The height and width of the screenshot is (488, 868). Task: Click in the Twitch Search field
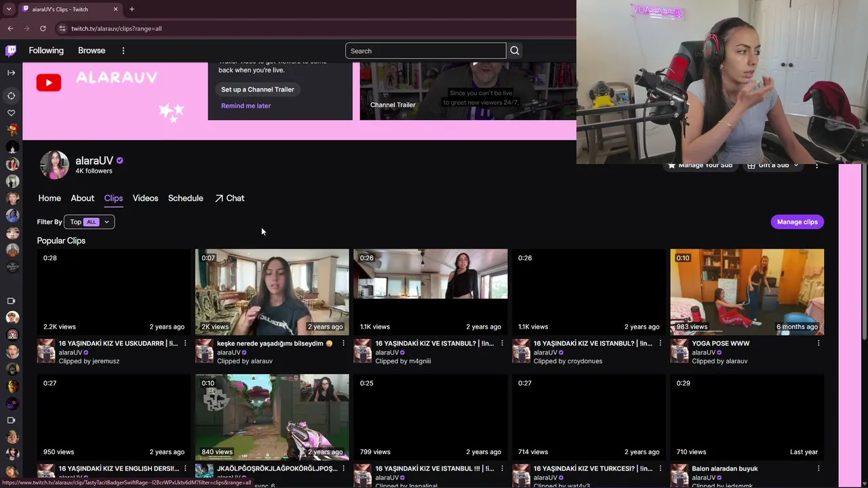(426, 51)
